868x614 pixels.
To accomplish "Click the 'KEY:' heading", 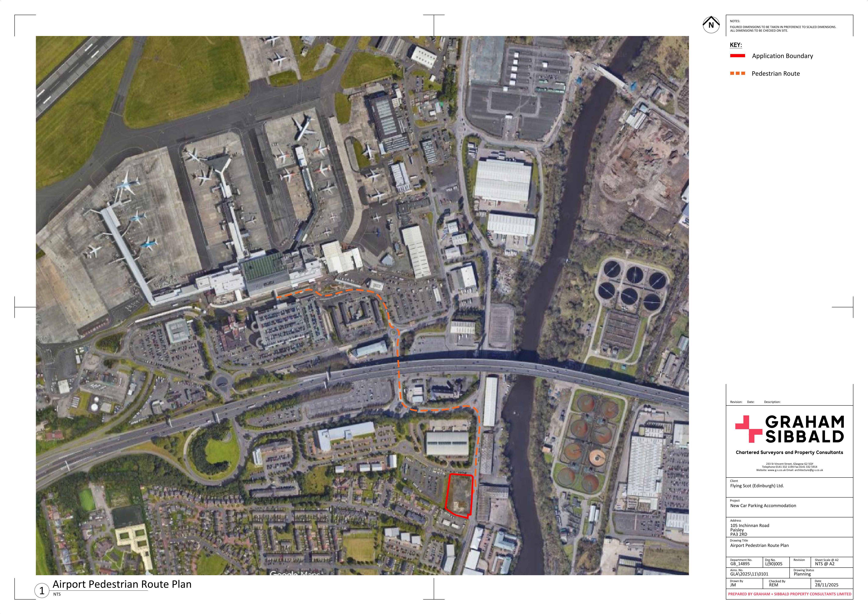I will (736, 45).
